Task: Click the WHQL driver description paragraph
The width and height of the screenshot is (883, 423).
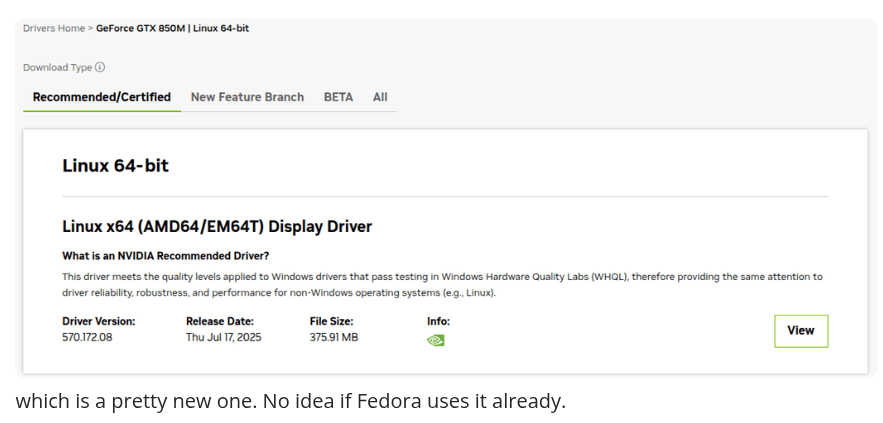Action: click(442, 284)
